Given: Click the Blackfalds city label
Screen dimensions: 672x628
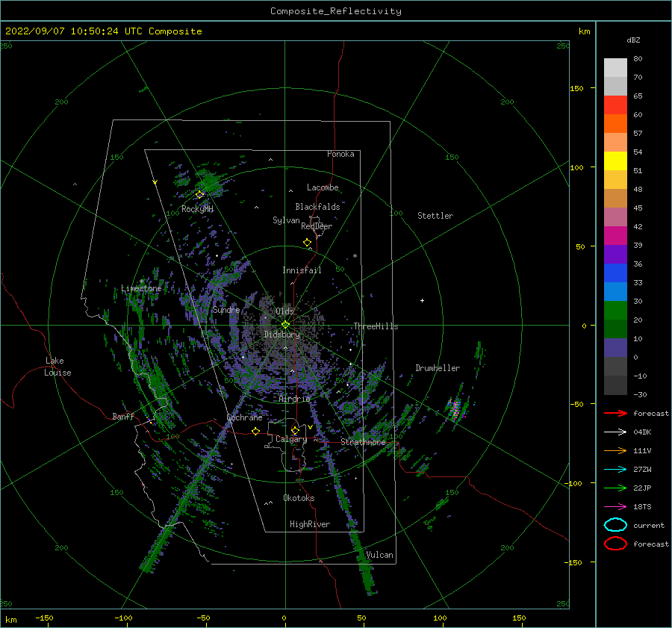Looking at the screenshot, I should pos(317,207).
